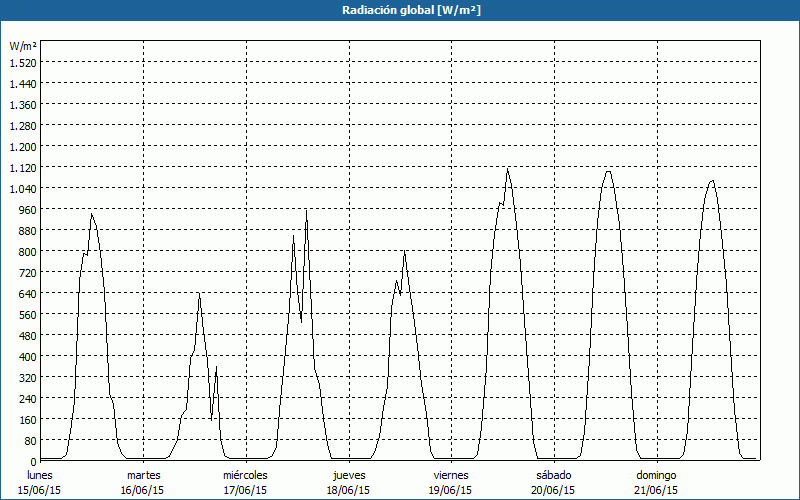Select the 'sábado' day label
This screenshot has width=800, height=500.
coord(554,475)
